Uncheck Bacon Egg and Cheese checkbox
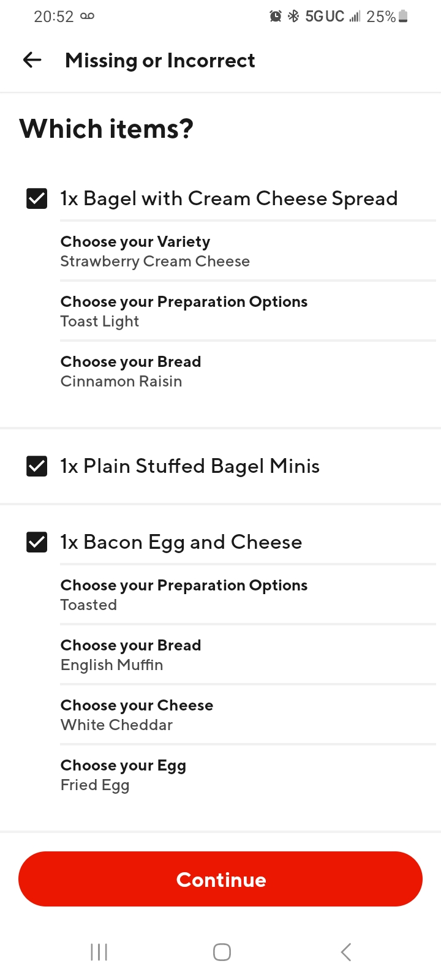The height and width of the screenshot is (980, 441). point(37,542)
